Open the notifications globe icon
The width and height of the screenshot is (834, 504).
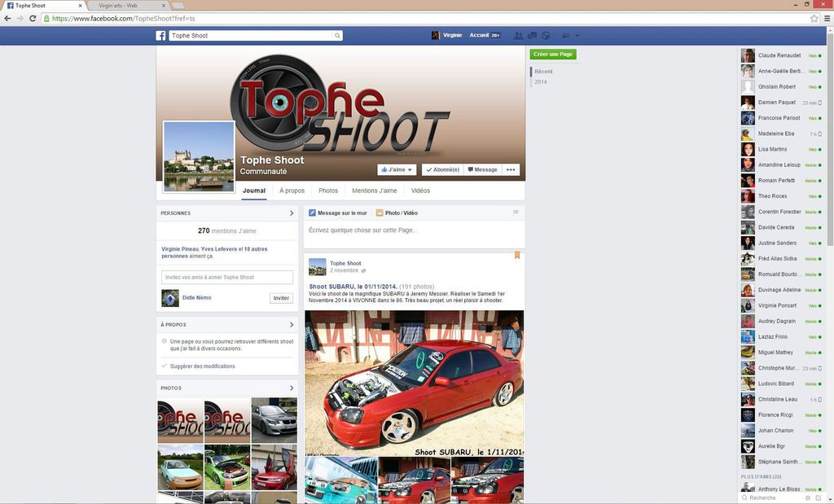(546, 36)
